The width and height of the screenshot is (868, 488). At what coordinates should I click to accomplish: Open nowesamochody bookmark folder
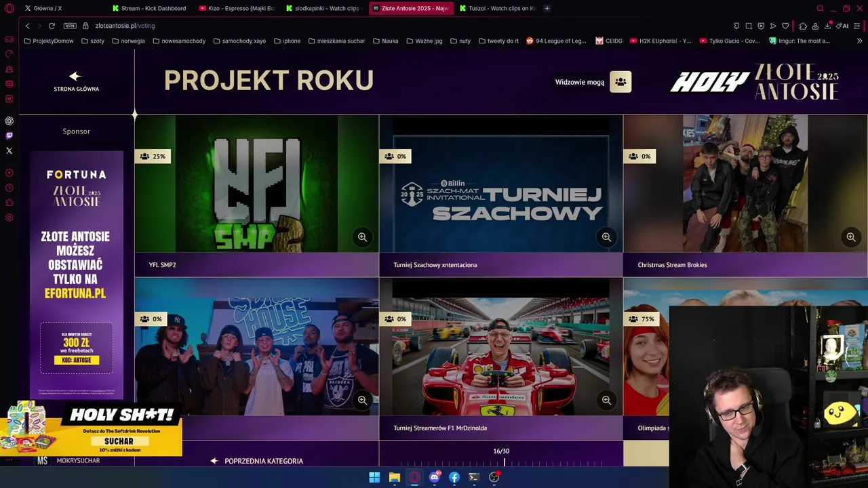[x=179, y=41]
